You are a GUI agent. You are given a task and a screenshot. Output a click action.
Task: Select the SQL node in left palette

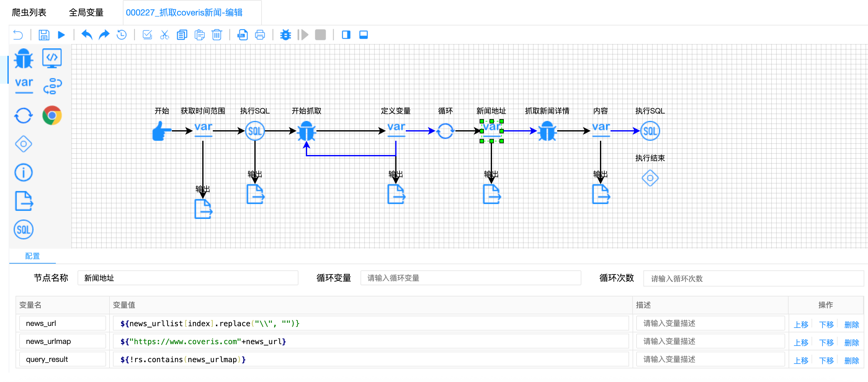click(24, 230)
